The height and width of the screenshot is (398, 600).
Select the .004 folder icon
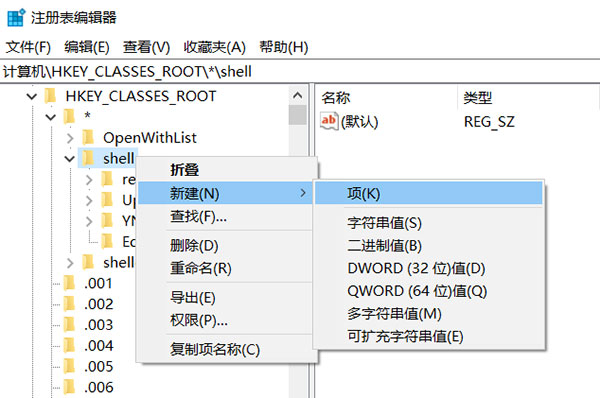tap(69, 346)
